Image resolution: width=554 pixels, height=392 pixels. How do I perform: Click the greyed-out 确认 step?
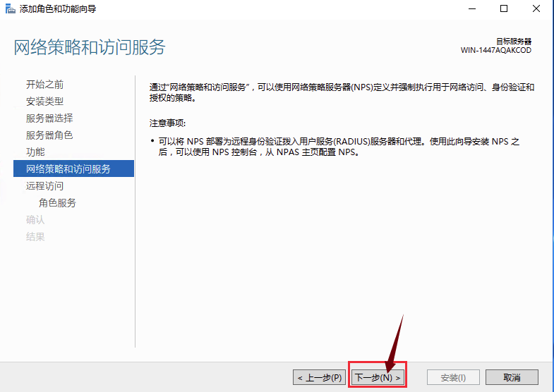[x=35, y=220]
